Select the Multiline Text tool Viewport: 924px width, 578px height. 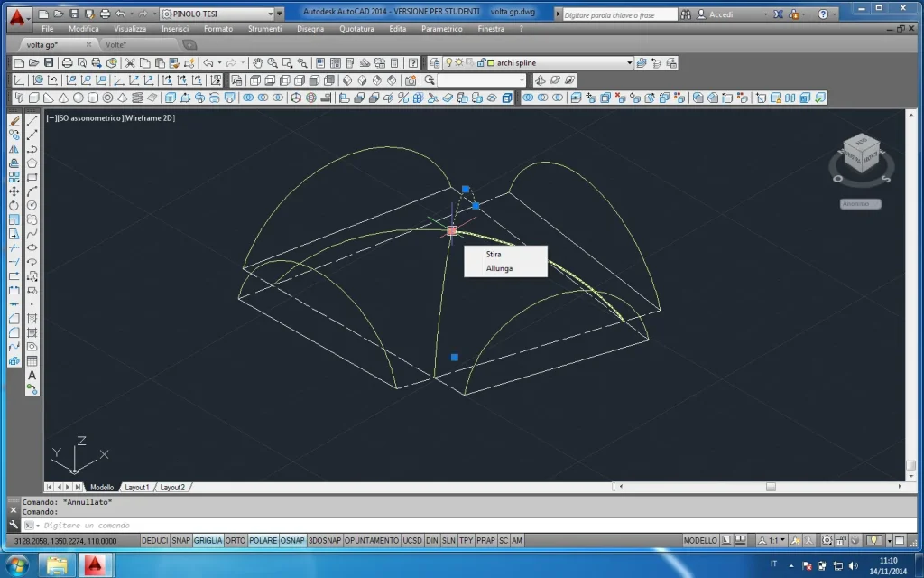[32, 375]
